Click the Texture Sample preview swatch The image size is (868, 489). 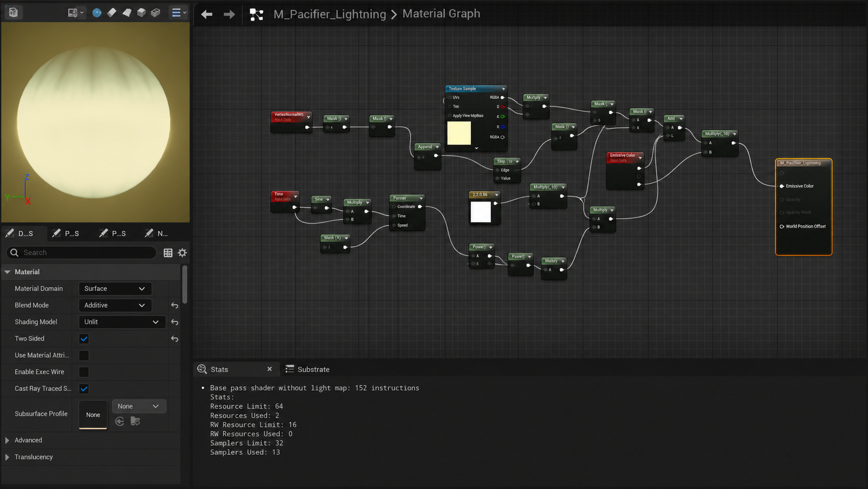pos(459,133)
